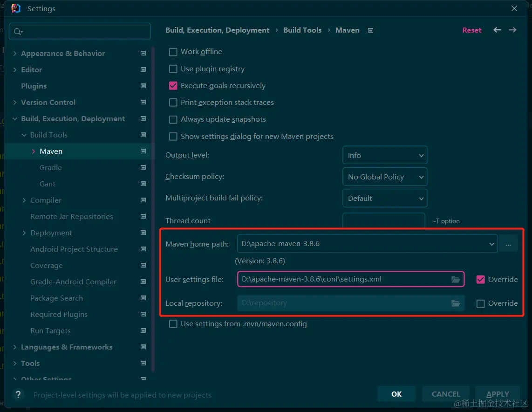Select Plugins in settings tree

pyautogui.click(x=34, y=86)
